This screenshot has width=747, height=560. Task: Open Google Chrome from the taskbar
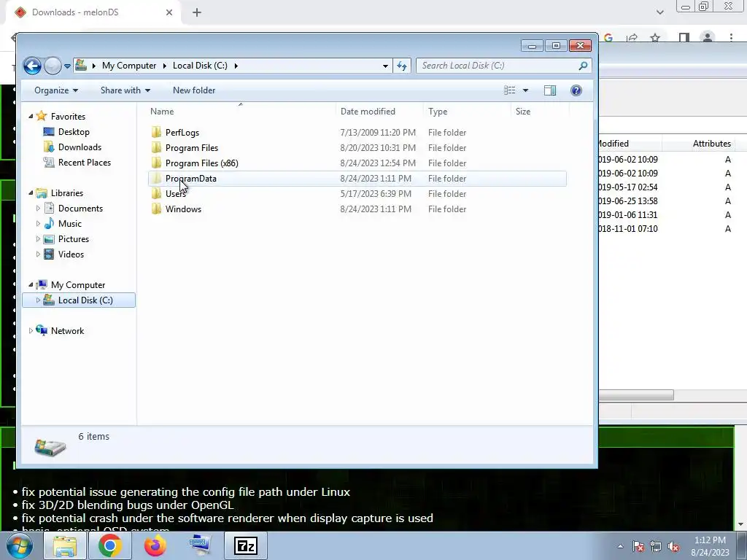click(x=109, y=545)
